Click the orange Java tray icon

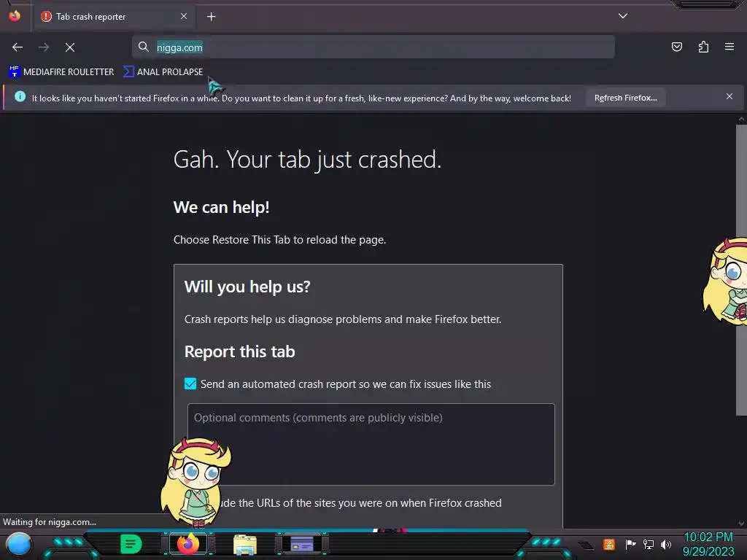point(609,544)
